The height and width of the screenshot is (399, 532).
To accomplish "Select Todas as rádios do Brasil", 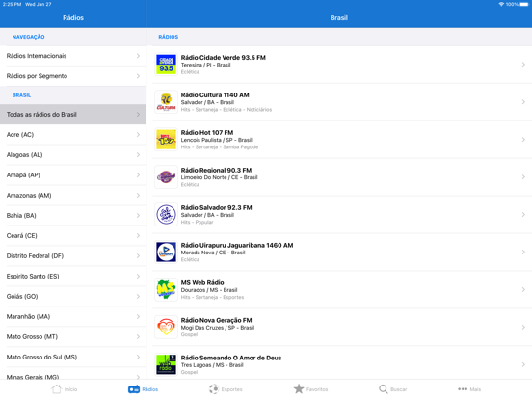I will [73, 115].
